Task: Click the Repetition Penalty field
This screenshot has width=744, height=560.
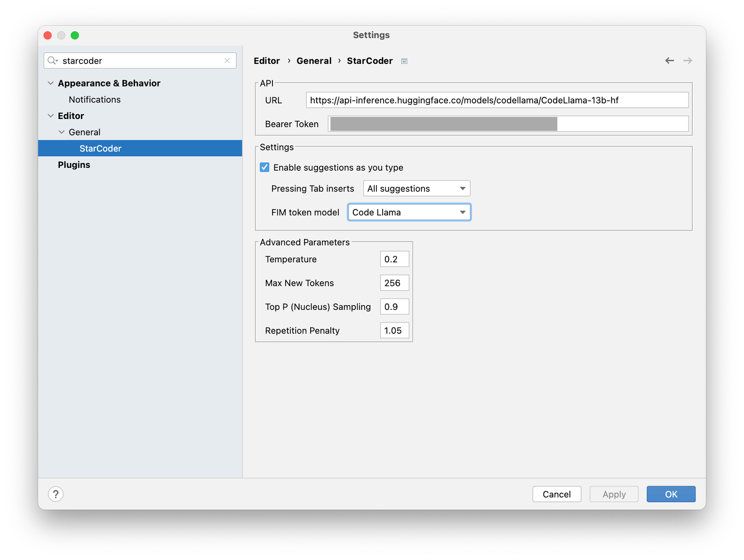Action: click(x=394, y=331)
